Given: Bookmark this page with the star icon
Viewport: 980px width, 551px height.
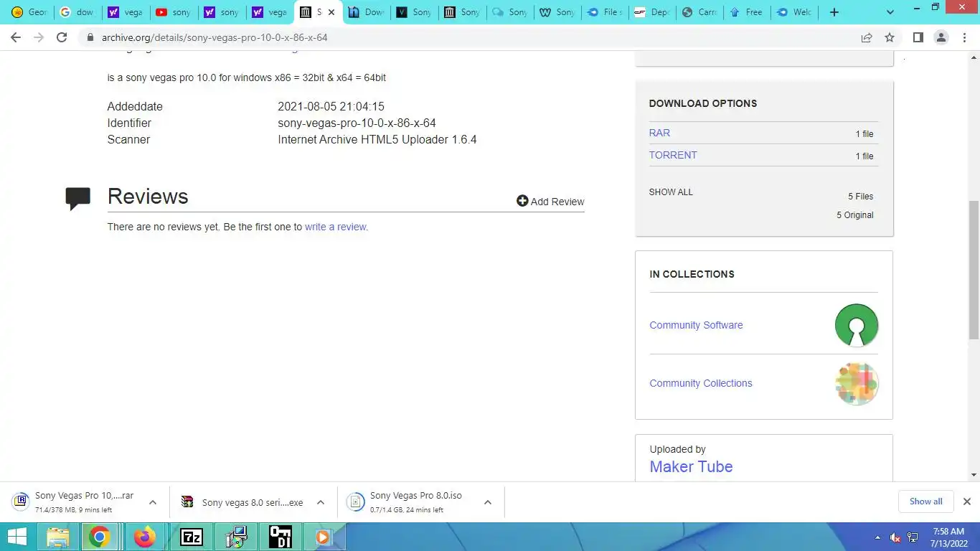Looking at the screenshot, I should point(890,37).
